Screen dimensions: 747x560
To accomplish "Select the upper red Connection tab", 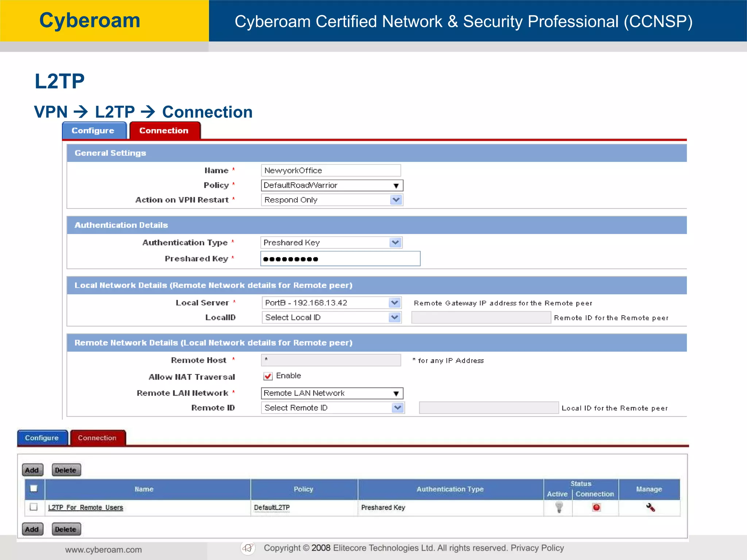I will coord(165,131).
